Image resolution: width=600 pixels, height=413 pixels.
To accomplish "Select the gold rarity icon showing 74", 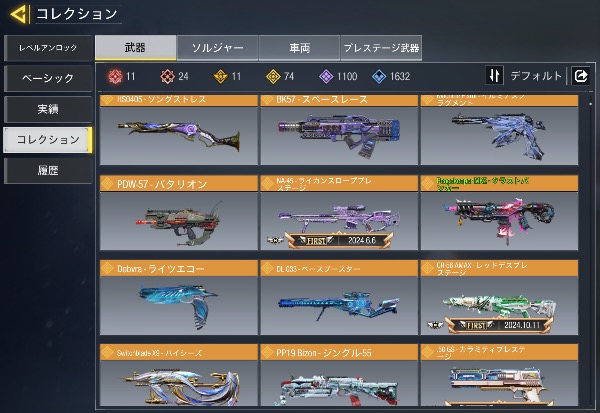I will point(273,77).
